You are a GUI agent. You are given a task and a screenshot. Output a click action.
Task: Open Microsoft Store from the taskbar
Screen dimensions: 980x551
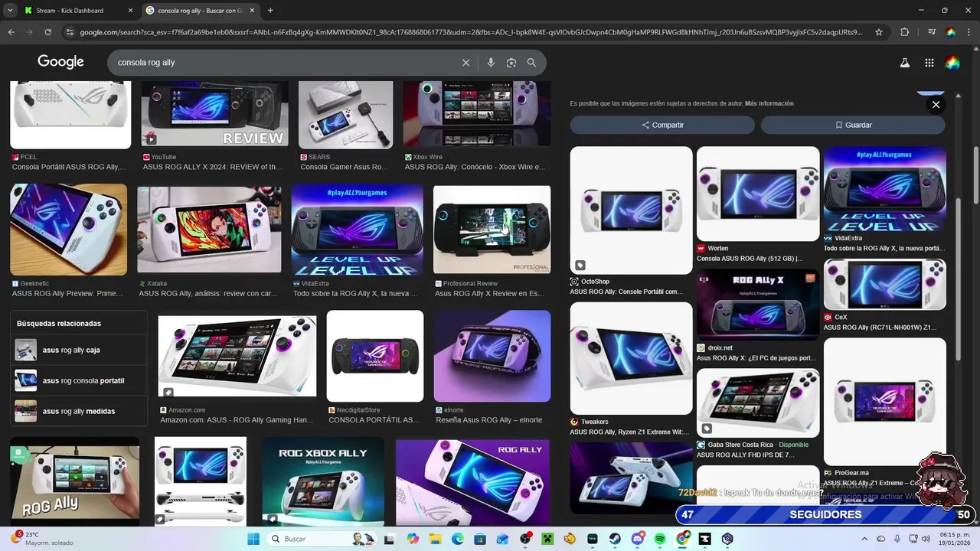pos(480,539)
